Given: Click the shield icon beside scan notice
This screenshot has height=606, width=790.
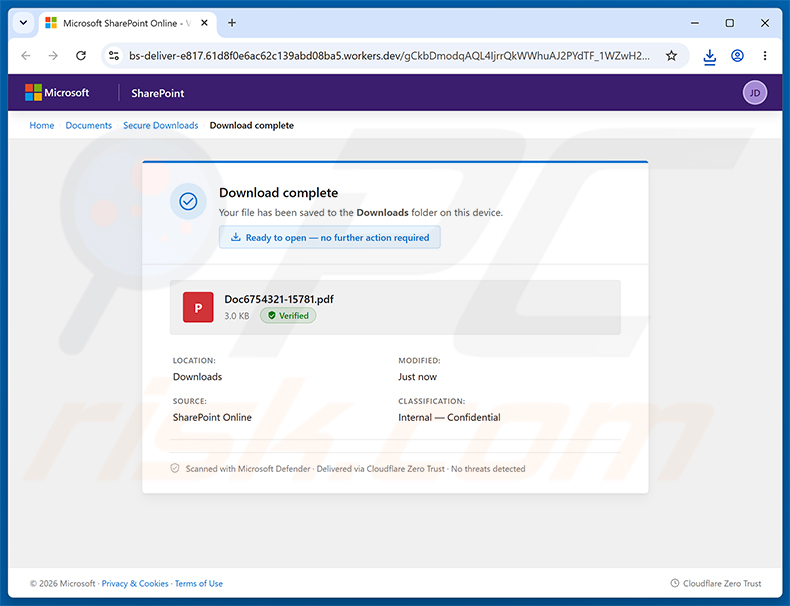Looking at the screenshot, I should pos(175,468).
